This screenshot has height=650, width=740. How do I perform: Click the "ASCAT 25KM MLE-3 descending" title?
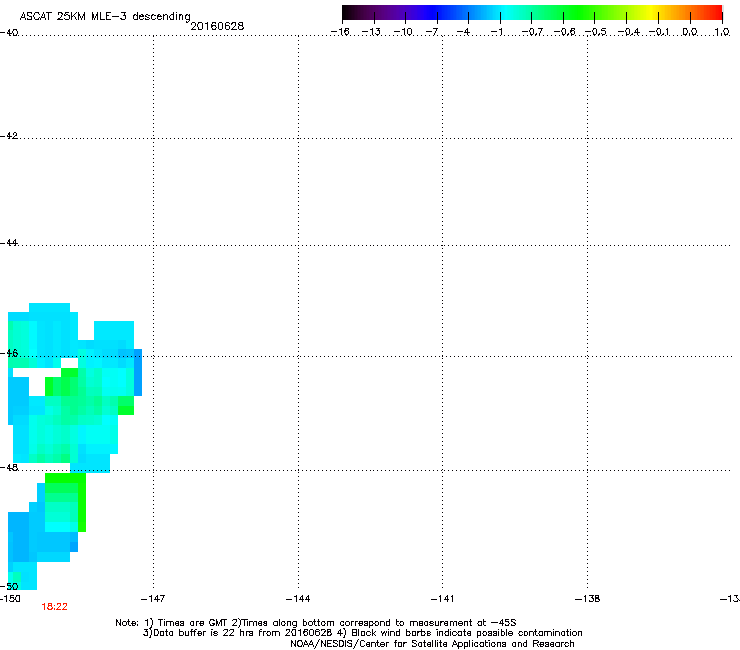105,16
